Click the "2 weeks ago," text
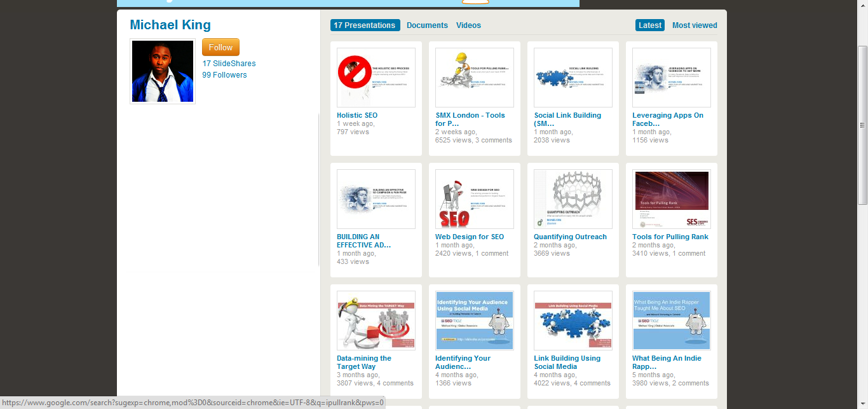 pos(456,132)
